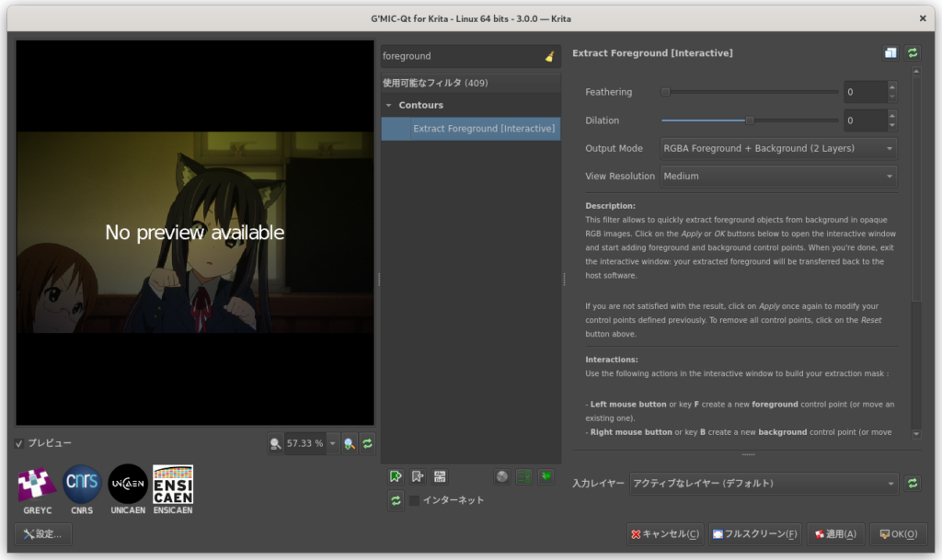This screenshot has height=560, width=942.
Task: Collapse the Contours filter category
Action: pos(389,106)
